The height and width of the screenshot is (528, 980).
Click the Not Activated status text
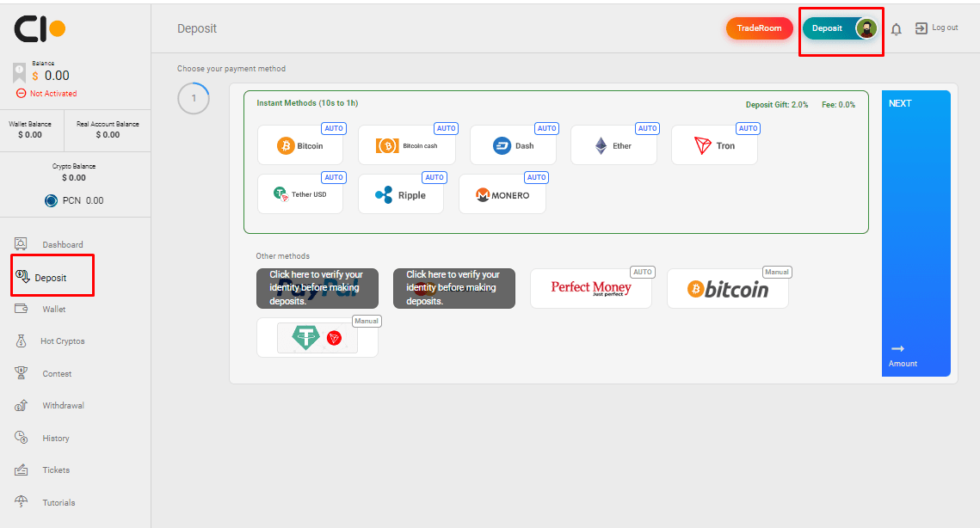[x=53, y=94]
